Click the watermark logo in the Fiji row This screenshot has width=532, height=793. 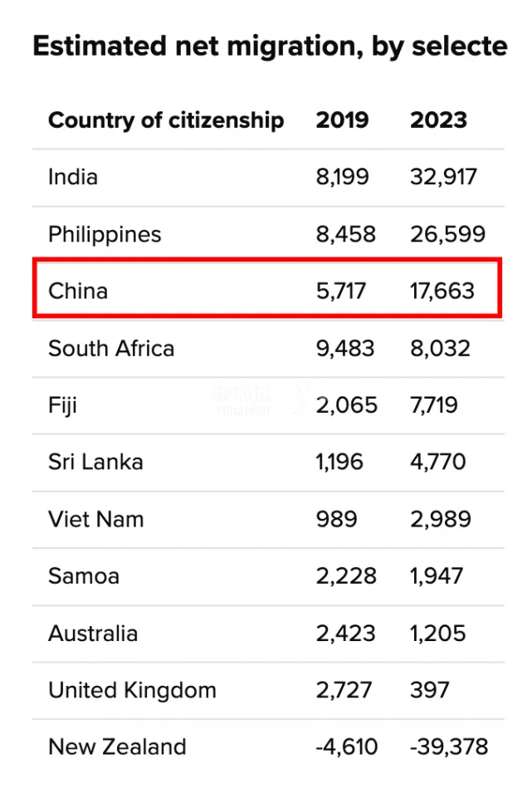coord(260,399)
